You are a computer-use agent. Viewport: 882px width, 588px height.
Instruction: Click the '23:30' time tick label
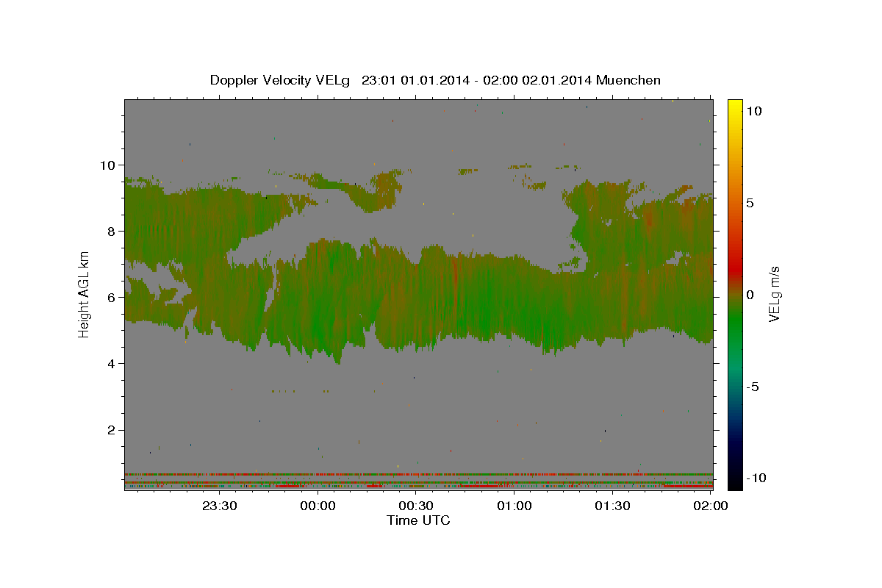(220, 506)
